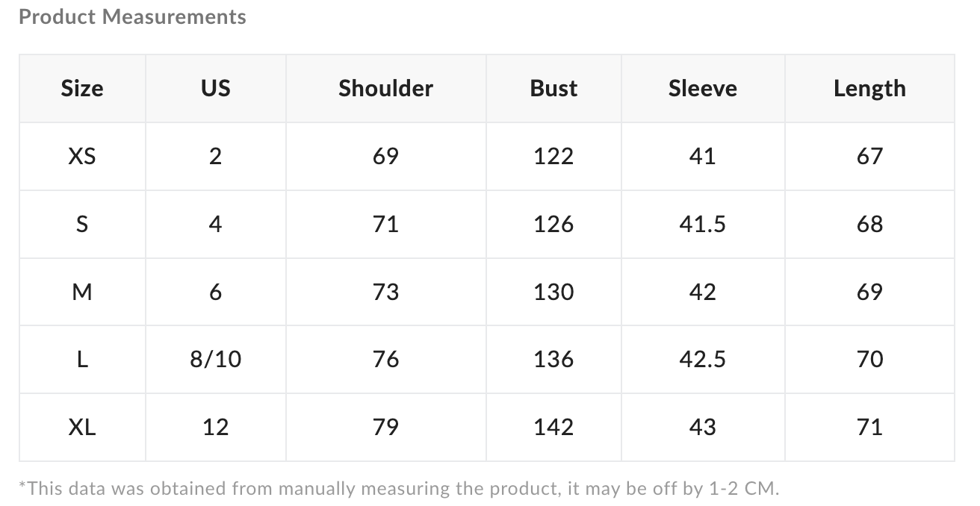This screenshot has width=980, height=506.
Task: Click the 8/10 US size cell
Action: [215, 359]
